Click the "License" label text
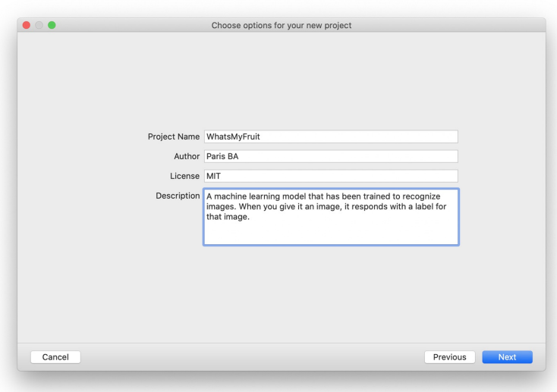The image size is (557, 392). click(184, 176)
